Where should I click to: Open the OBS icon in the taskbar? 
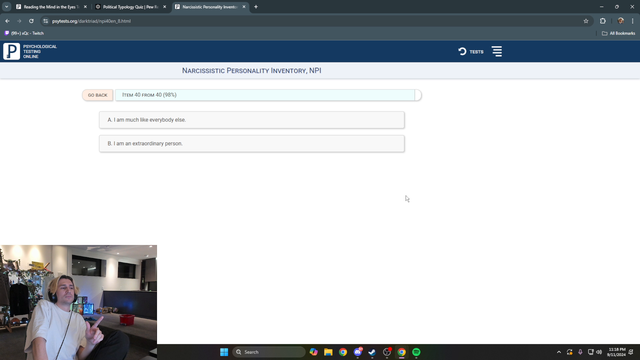(387, 352)
